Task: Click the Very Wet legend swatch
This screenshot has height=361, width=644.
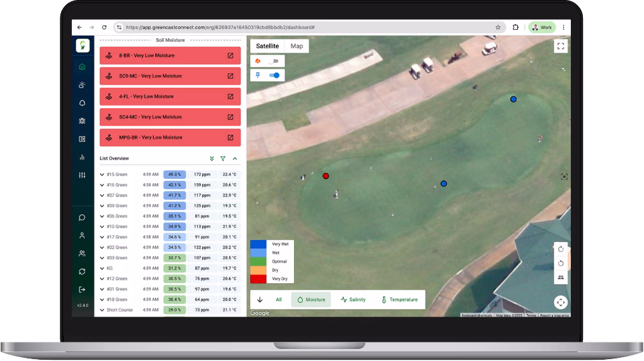Action: coord(258,244)
